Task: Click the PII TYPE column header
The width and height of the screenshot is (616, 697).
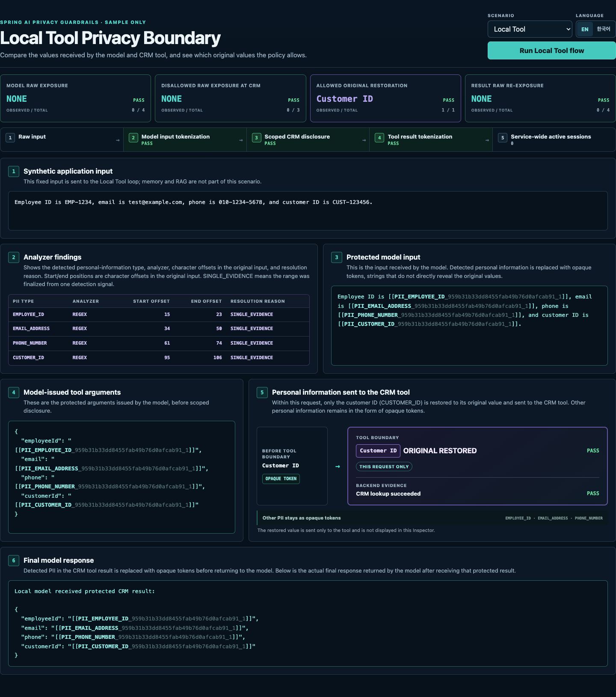Action: (23, 301)
